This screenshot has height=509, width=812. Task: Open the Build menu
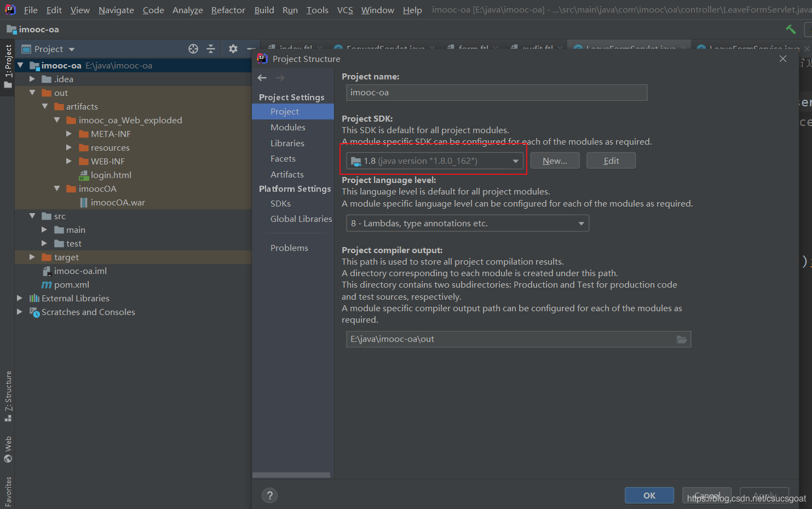[x=264, y=10]
